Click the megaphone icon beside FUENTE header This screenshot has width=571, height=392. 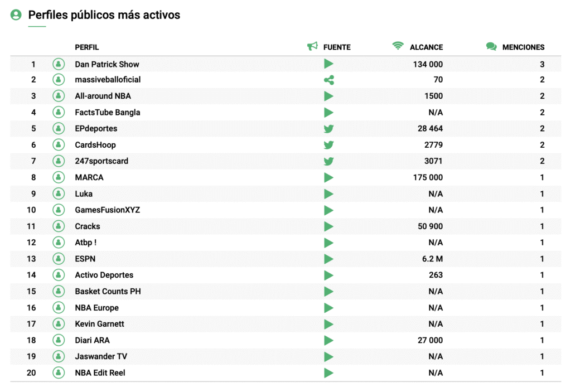tap(312, 47)
